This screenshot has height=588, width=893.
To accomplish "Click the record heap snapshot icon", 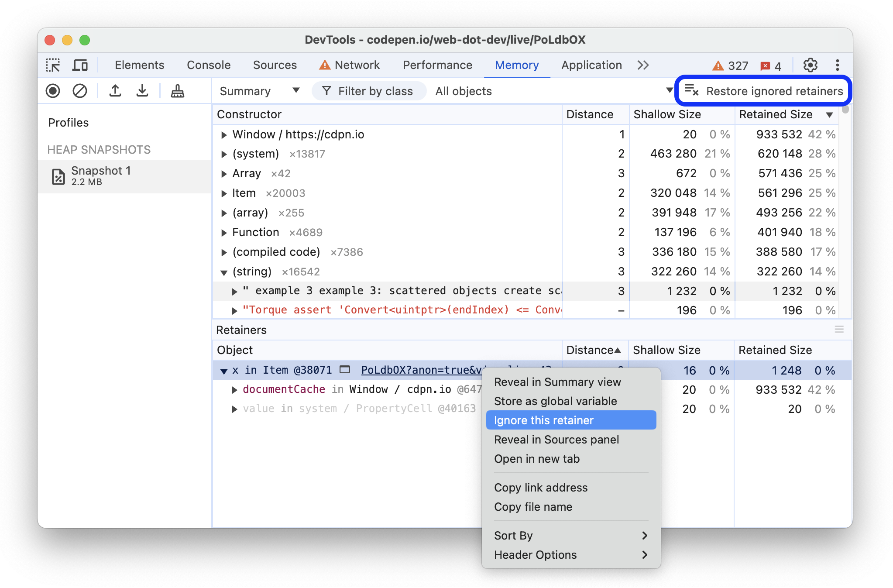I will (x=53, y=91).
